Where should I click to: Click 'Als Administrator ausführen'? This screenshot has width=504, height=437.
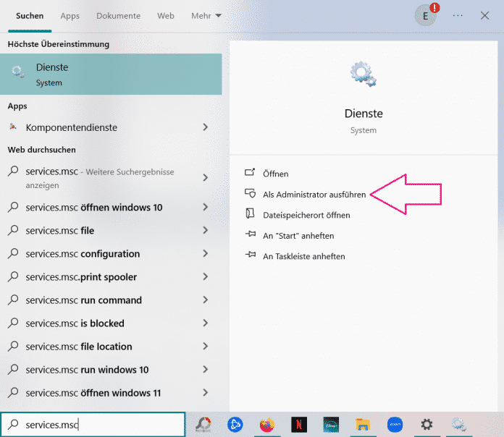click(314, 194)
